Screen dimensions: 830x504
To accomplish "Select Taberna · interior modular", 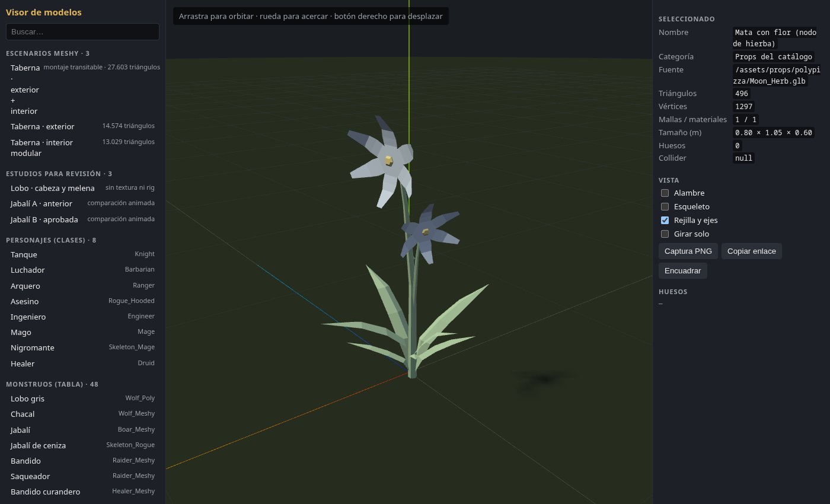I will coord(82,148).
